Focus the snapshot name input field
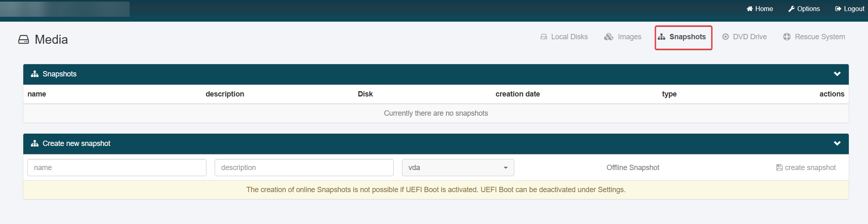This screenshot has width=868, height=224. 117,168
